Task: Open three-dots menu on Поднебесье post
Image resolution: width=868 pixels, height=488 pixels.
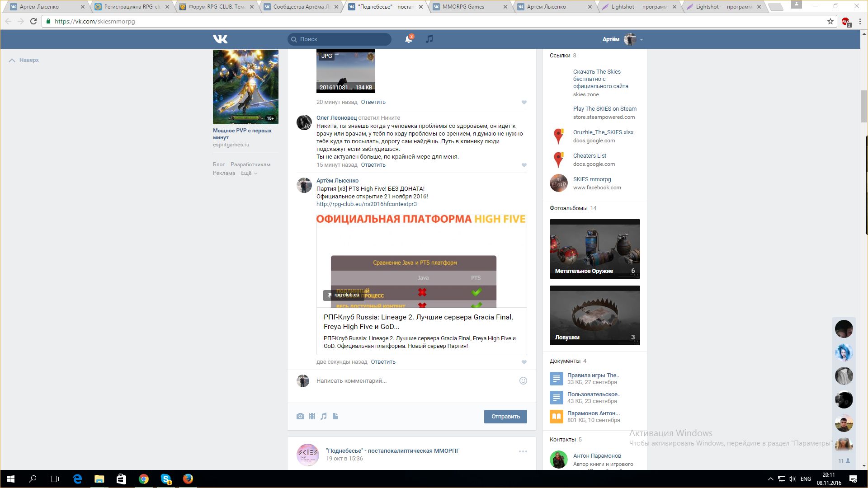Action: click(x=523, y=451)
